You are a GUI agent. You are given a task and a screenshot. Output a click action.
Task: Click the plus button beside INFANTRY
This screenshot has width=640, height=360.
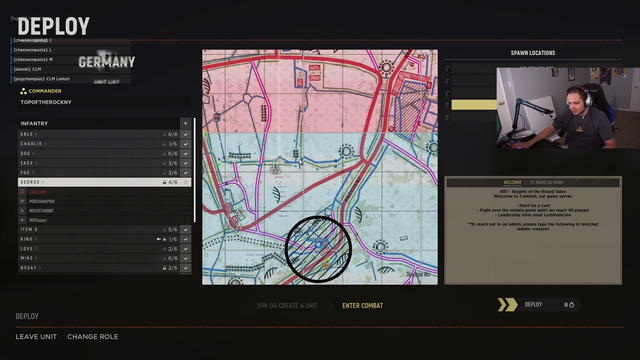(x=185, y=123)
